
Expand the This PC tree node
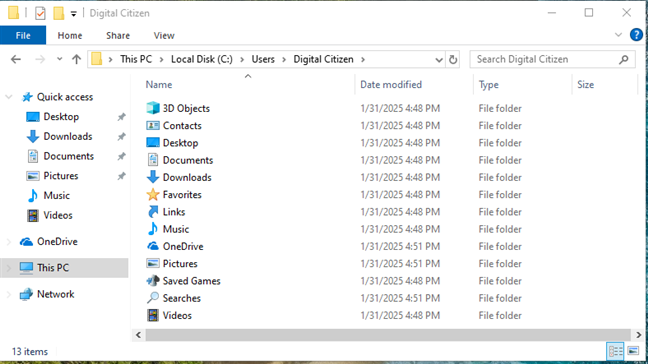tap(9, 268)
